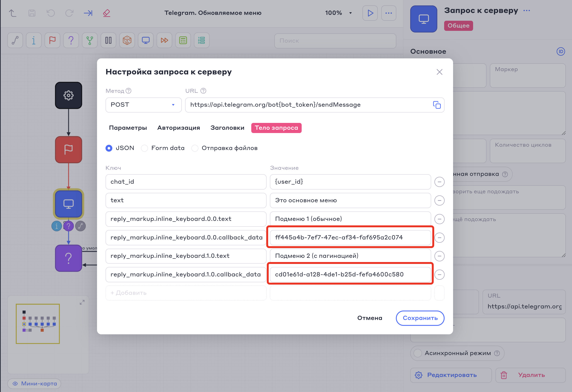
Task: Open the three-dots menu beside play button
Action: (389, 13)
